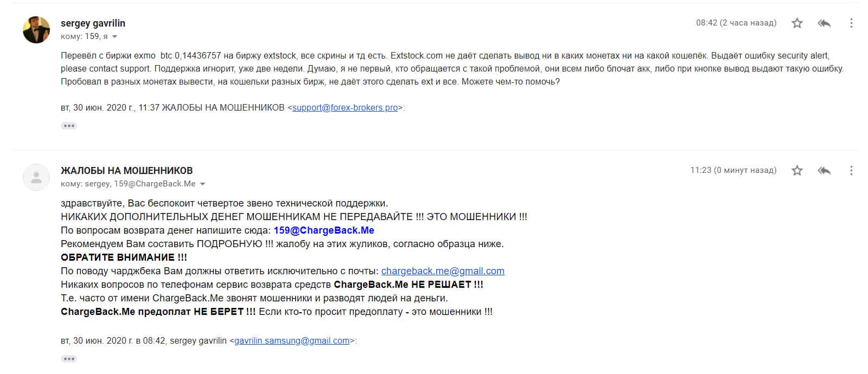Expand recipient details under sergey gavrilin

114,37
